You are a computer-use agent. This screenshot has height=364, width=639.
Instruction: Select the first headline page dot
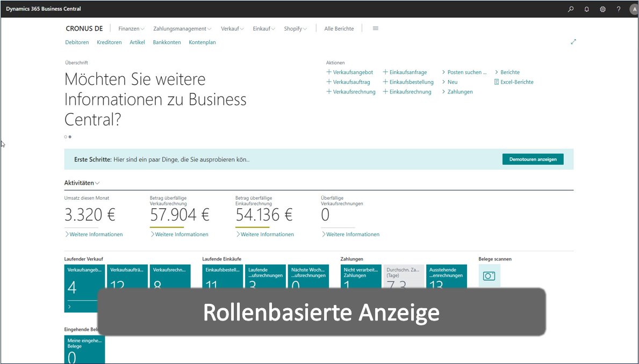pyautogui.click(x=66, y=137)
